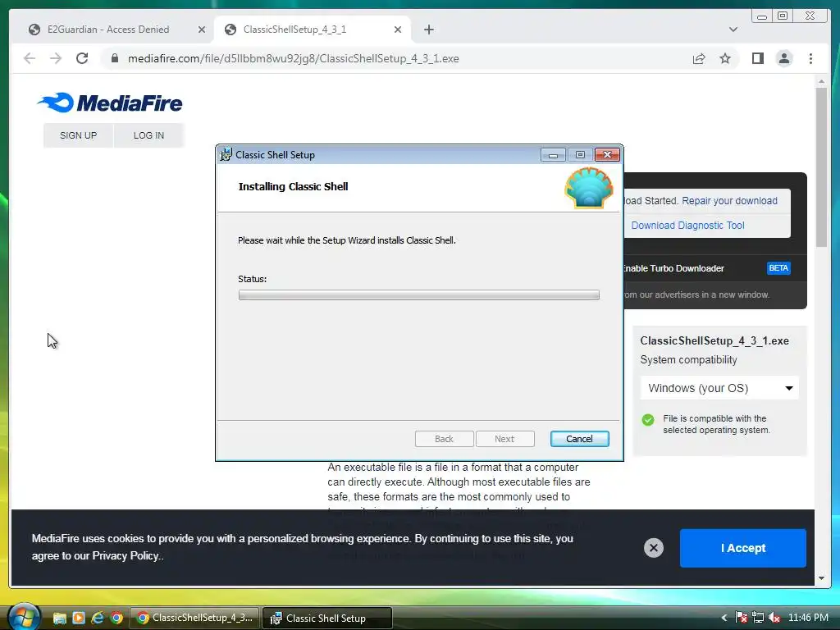840x630 pixels.
Task: Click the 11:46 PM clock
Action: (808, 618)
